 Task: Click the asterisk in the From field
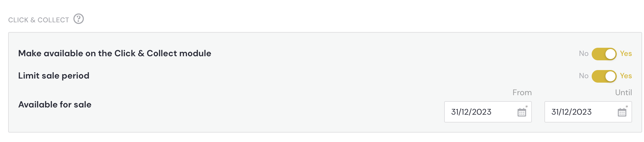[x=527, y=107]
